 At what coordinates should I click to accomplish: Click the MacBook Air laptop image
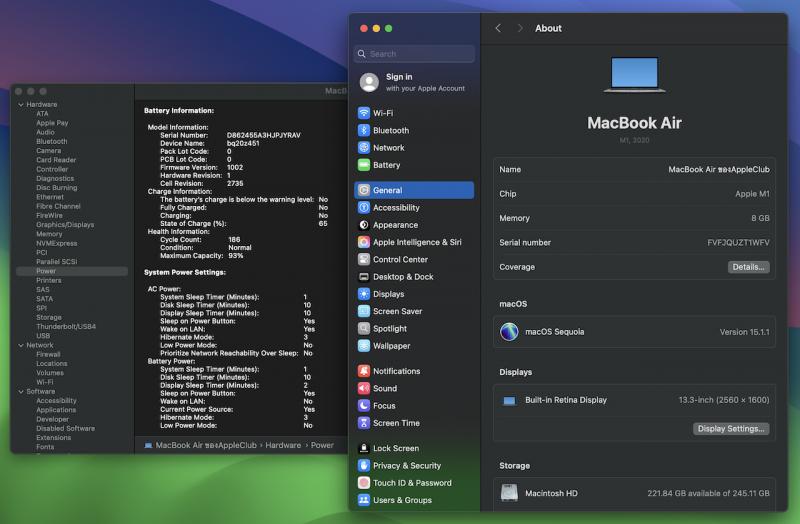(634, 75)
